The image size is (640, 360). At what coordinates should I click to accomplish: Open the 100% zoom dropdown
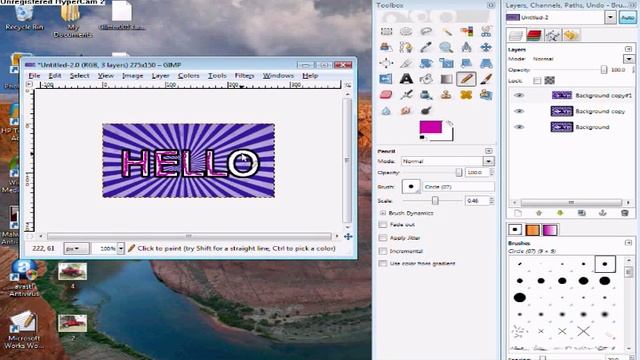pyautogui.click(x=121, y=248)
